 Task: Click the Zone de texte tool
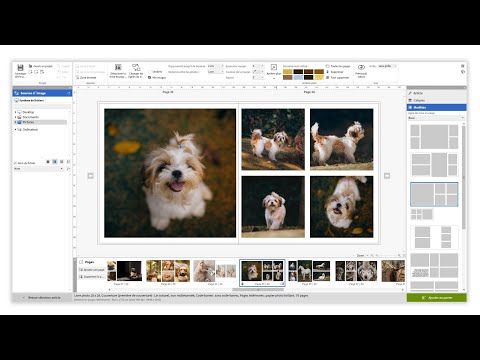click(x=86, y=77)
